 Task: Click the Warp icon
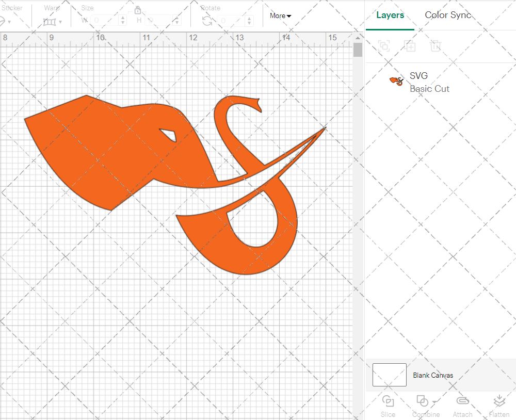coord(50,22)
